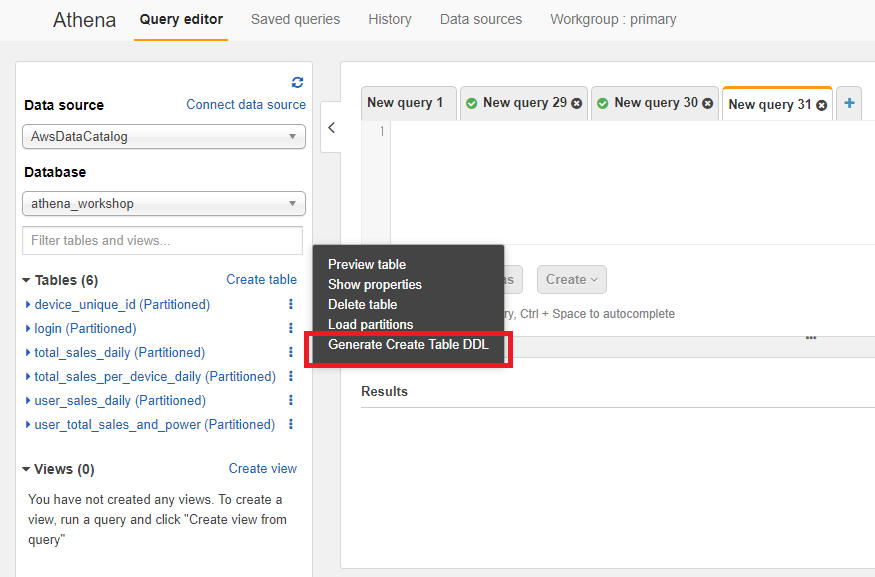Expand the user_total_sales_and_power table

28,425
